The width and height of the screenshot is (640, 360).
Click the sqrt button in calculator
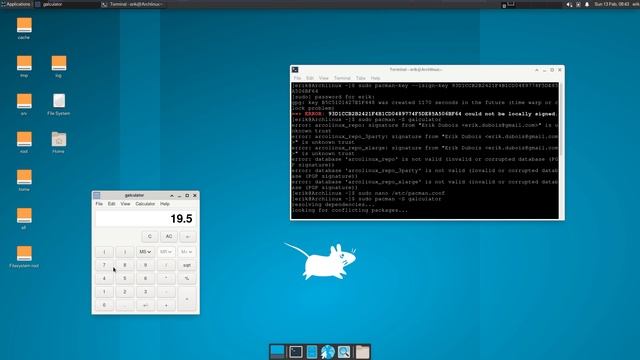click(187, 265)
